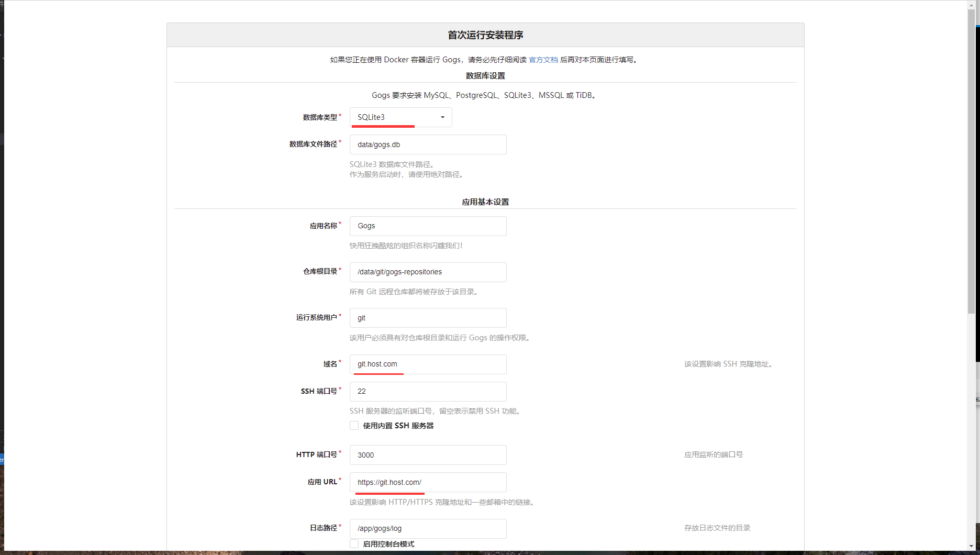Click the 数据库类型 field label
This screenshot has height=555, width=980.
320,117
